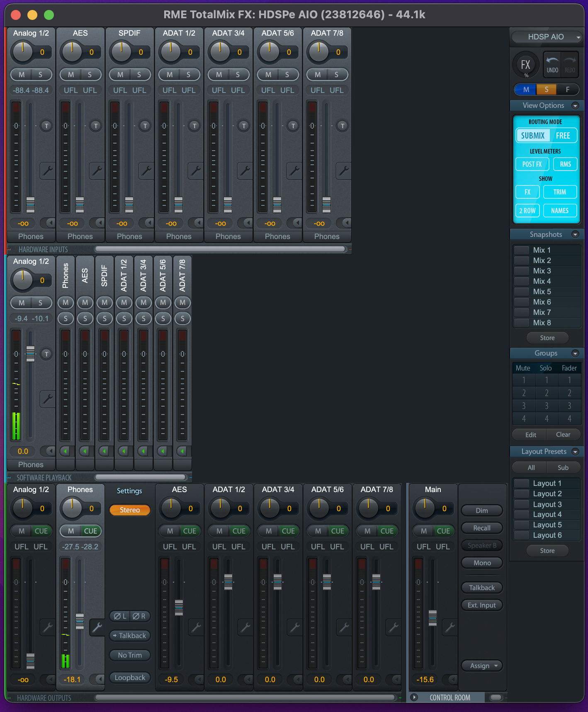This screenshot has width=588, height=712.
Task: Toggle trim T on Analog 1/2 software playback
Action: [46, 354]
